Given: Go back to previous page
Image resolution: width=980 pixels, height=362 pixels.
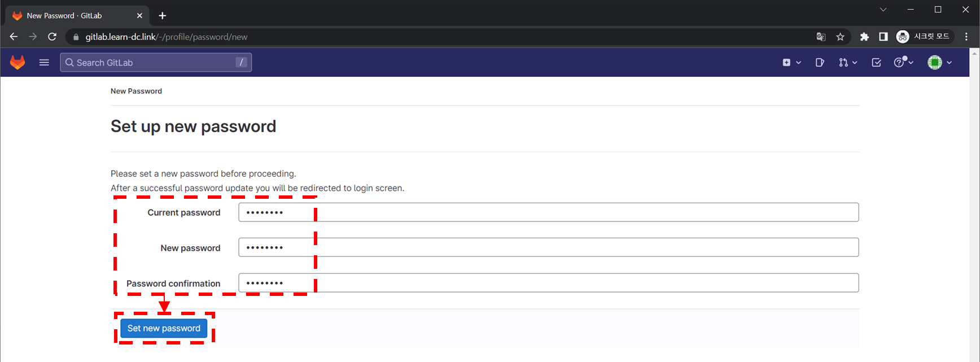Looking at the screenshot, I should tap(14, 37).
